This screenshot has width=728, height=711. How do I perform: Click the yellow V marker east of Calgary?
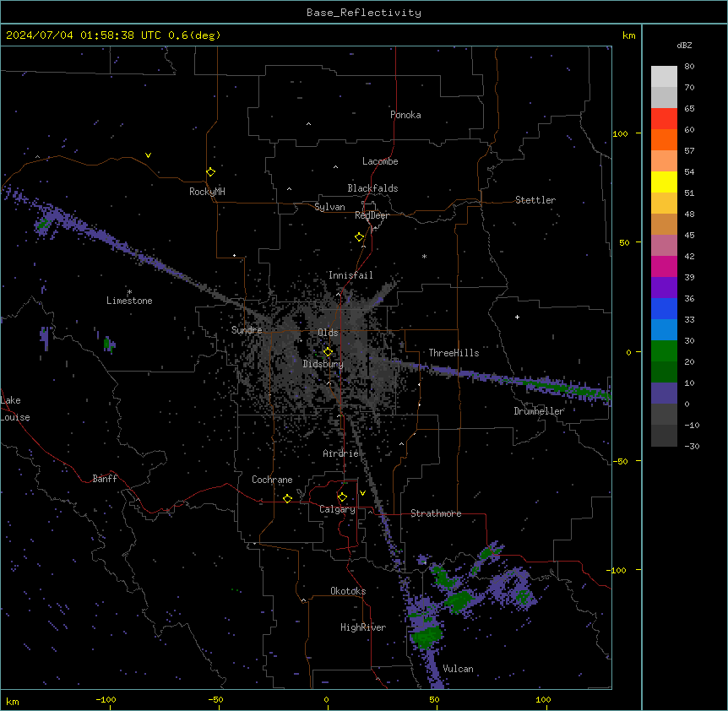pos(362,493)
